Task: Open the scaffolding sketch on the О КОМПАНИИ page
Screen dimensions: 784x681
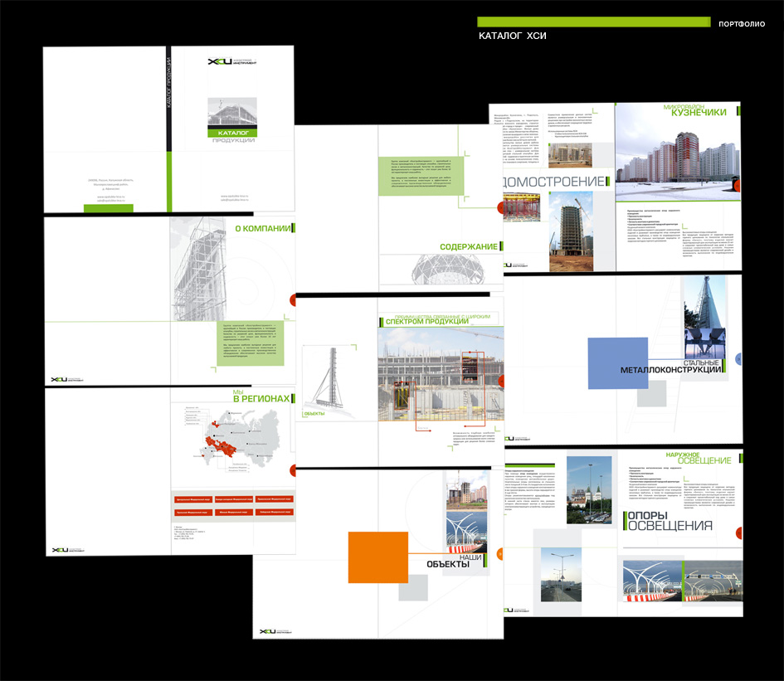Action: tap(198, 269)
